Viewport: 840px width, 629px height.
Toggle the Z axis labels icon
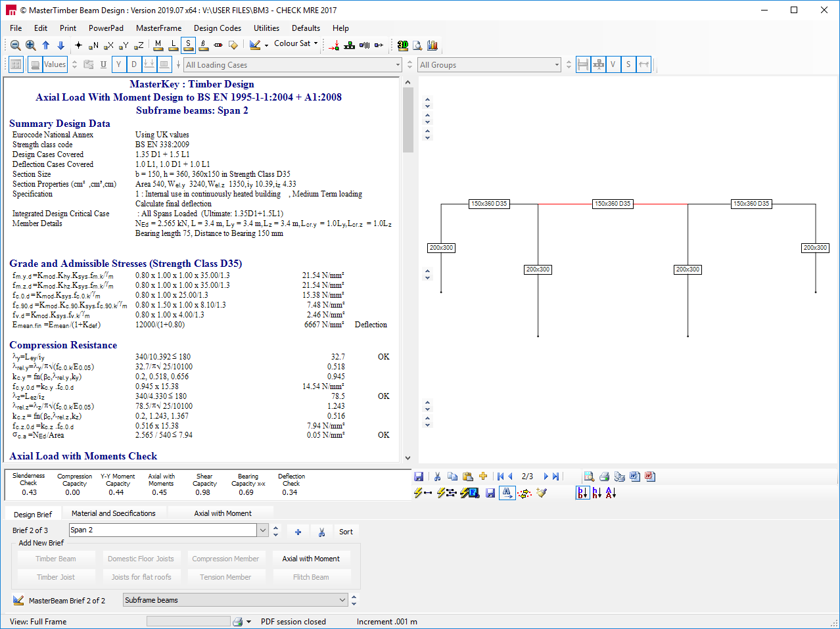pyautogui.click(x=139, y=45)
